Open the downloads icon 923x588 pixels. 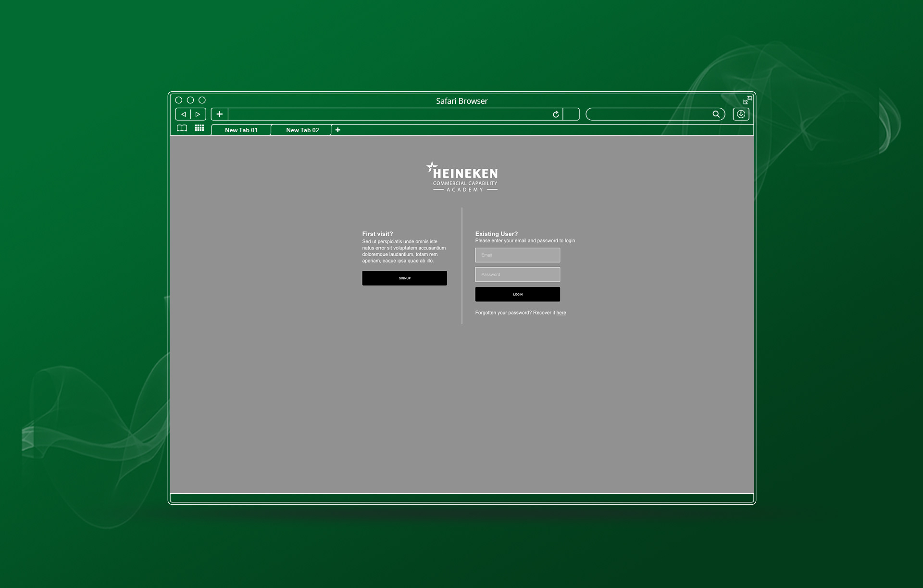(x=741, y=114)
